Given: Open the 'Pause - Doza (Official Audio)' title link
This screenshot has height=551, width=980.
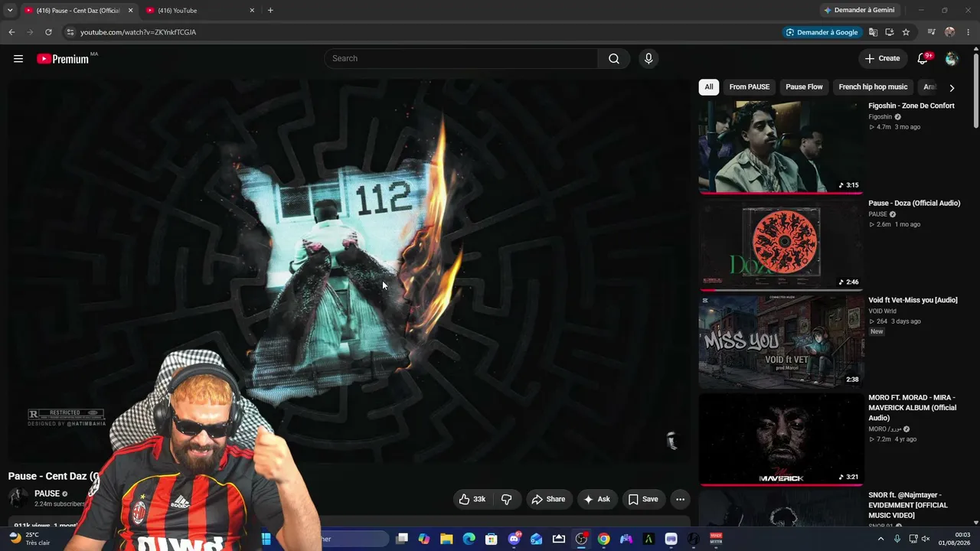Looking at the screenshot, I should pos(914,204).
